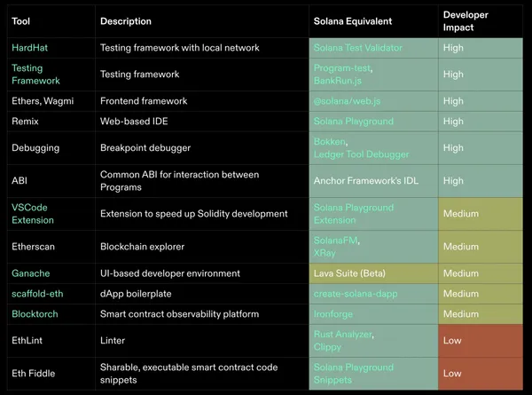This screenshot has width=532, height=395.
Task: Open the Ledger Tool Debugger link
Action: [x=360, y=156]
